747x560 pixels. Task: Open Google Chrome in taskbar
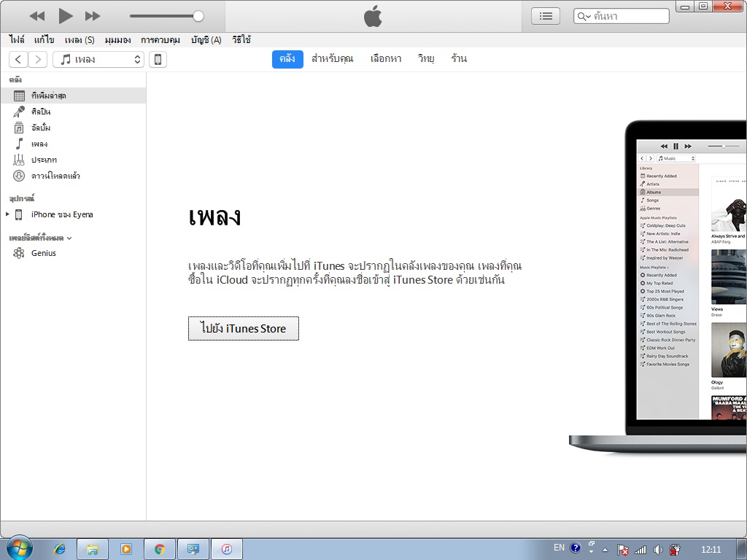click(160, 550)
